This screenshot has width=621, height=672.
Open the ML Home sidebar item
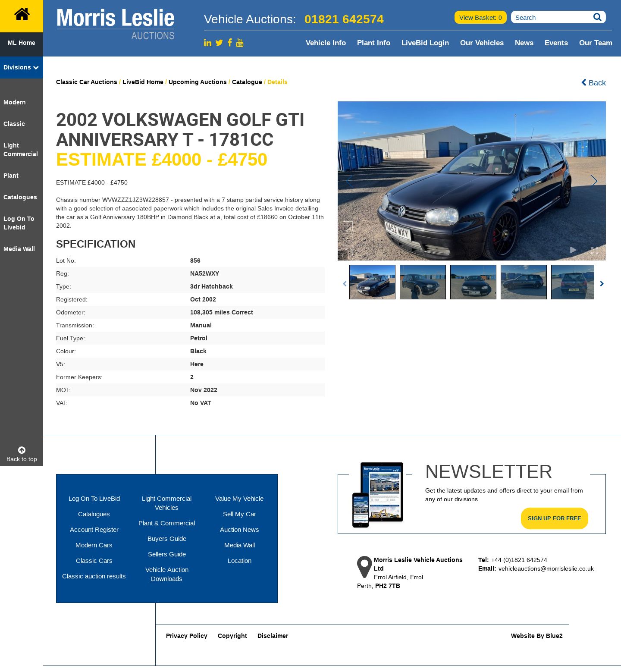(x=22, y=43)
